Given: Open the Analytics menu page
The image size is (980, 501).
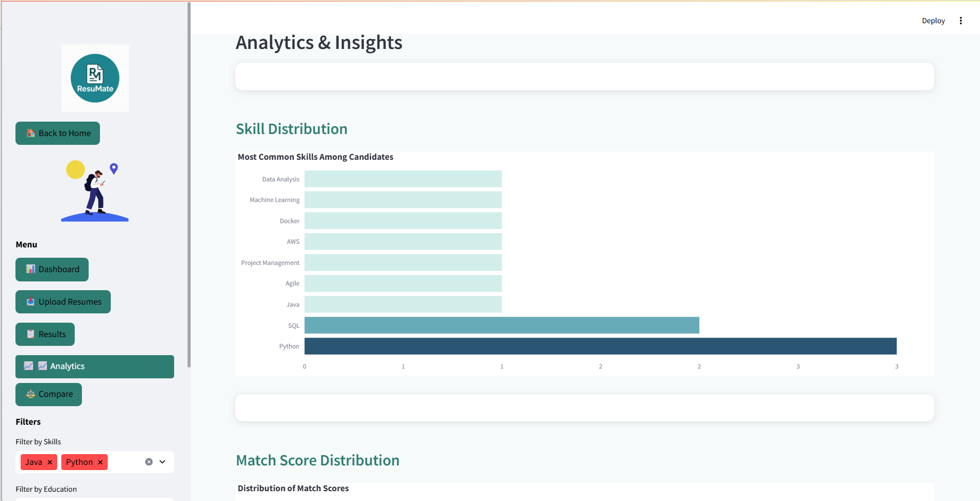Looking at the screenshot, I should 95,366.
